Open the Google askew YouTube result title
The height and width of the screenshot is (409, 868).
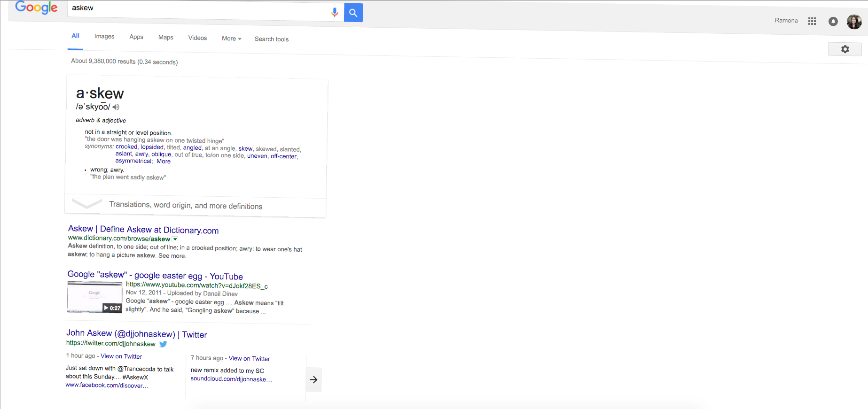point(155,275)
